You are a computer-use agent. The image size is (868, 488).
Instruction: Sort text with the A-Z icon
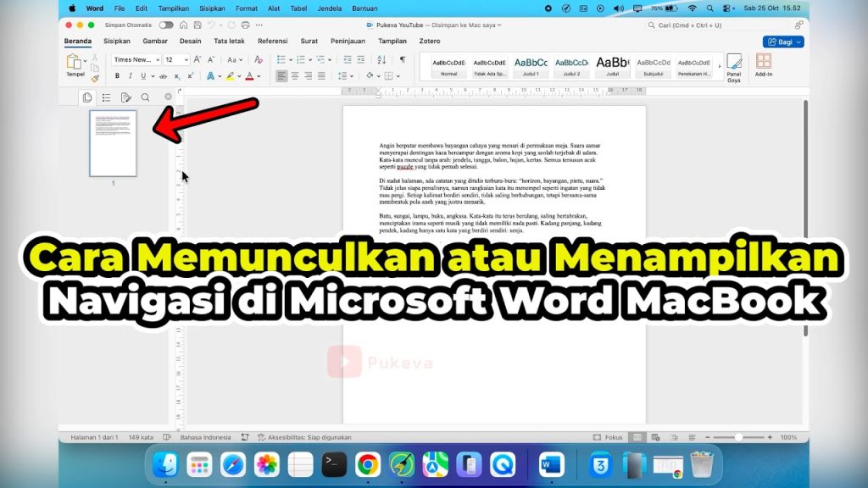(x=381, y=59)
